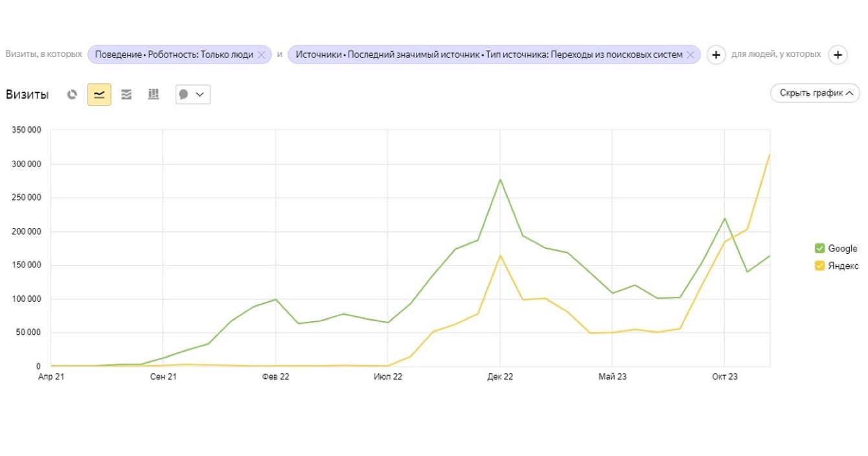Switch to the stacked area chart icon
Image resolution: width=868 pixels, height=456 pixels.
pyautogui.click(x=126, y=95)
